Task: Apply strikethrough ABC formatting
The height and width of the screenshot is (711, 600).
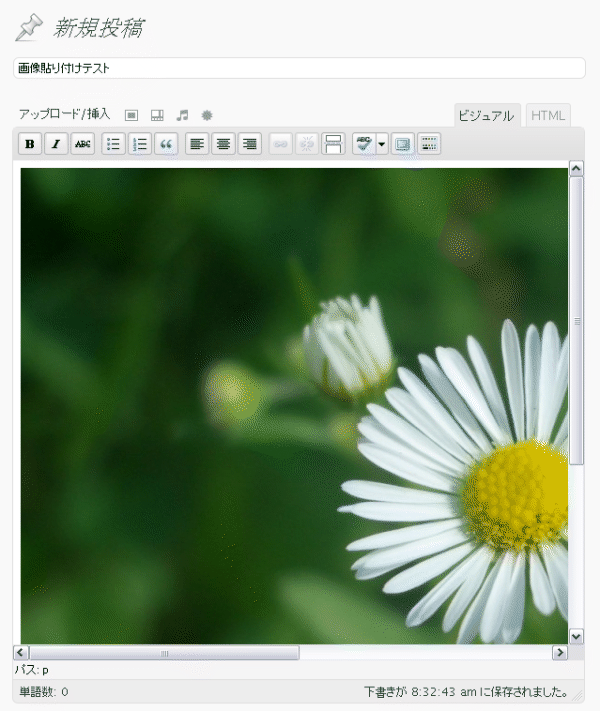Action: (x=83, y=144)
